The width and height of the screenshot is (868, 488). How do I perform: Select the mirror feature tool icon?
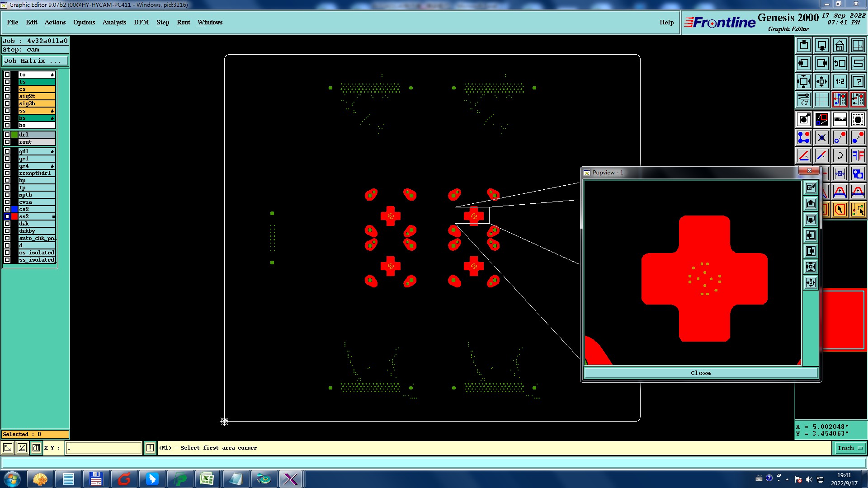click(x=858, y=155)
